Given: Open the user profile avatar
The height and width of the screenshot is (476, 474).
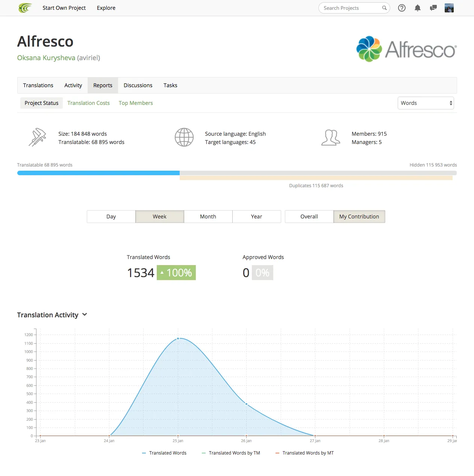Looking at the screenshot, I should pos(449,8).
